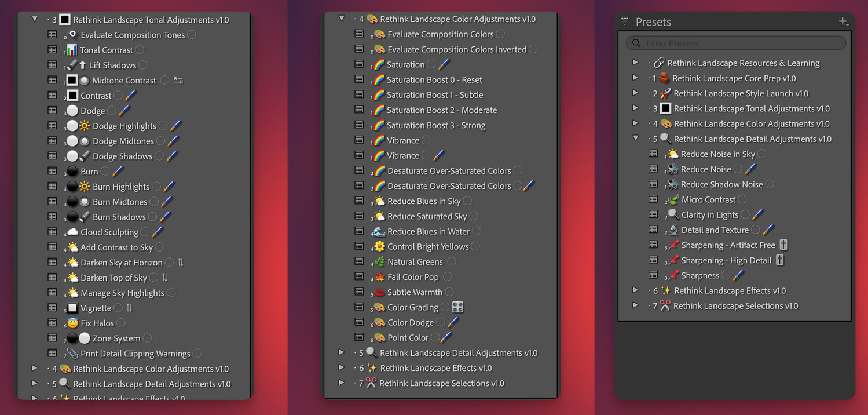The image size is (868, 415).
Task: Collapse the Rethink Landscape Tonal Adjustments group
Action: pyautogui.click(x=35, y=19)
